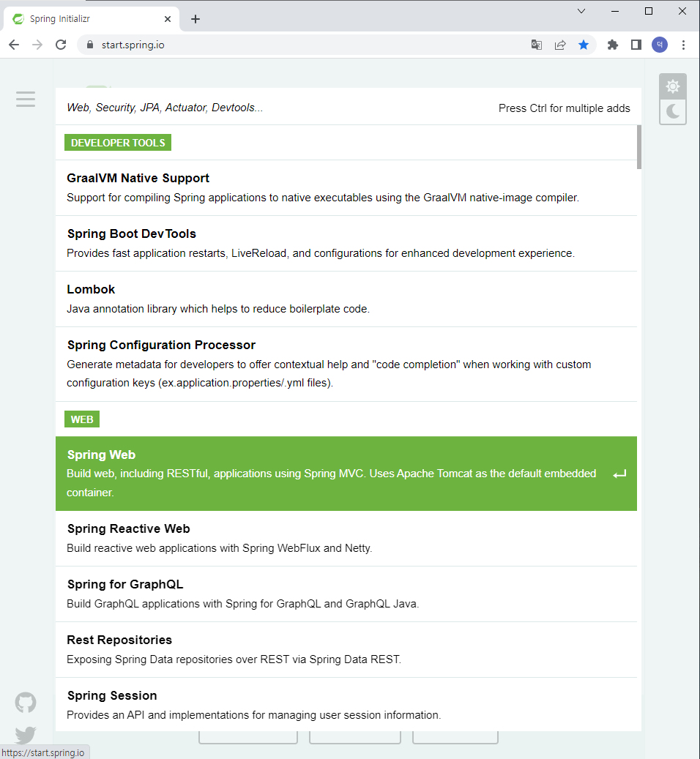Click the browser forward arrow

37,45
